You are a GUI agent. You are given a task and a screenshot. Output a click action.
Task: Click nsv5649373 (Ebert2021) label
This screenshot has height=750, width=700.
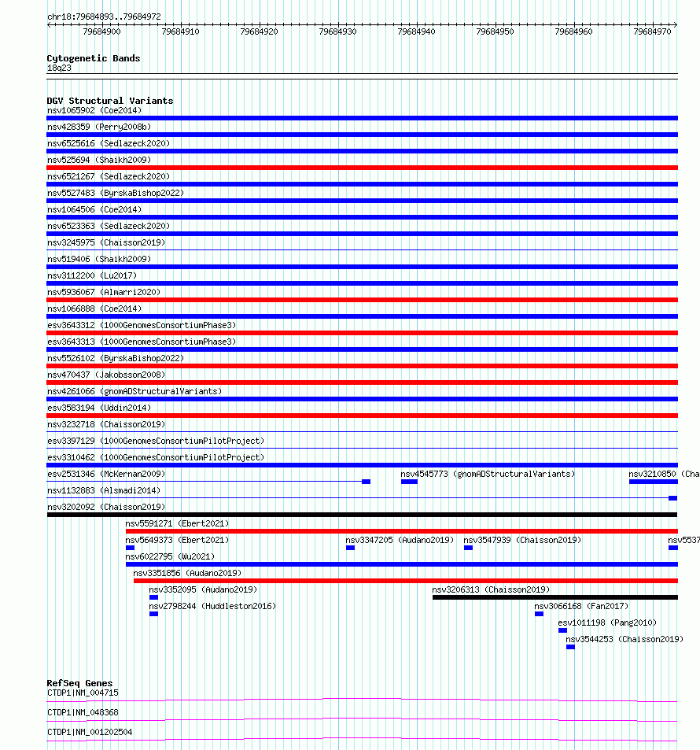tap(177, 540)
